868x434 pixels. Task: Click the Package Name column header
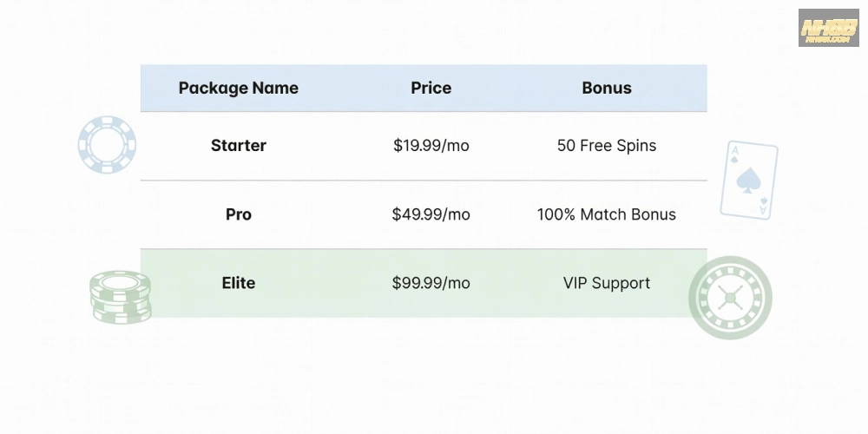point(238,88)
